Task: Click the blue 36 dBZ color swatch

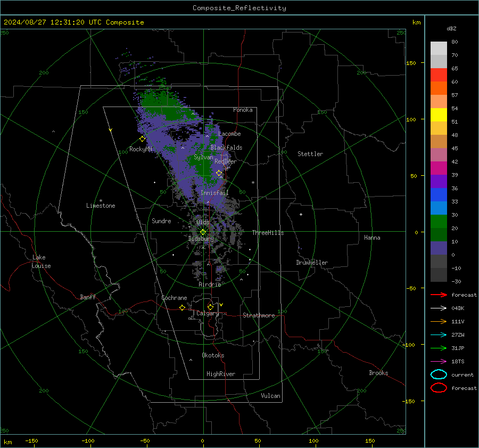Action: [439, 194]
